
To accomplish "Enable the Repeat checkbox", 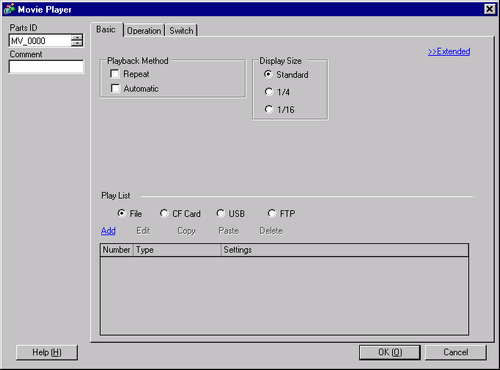I will [x=115, y=74].
